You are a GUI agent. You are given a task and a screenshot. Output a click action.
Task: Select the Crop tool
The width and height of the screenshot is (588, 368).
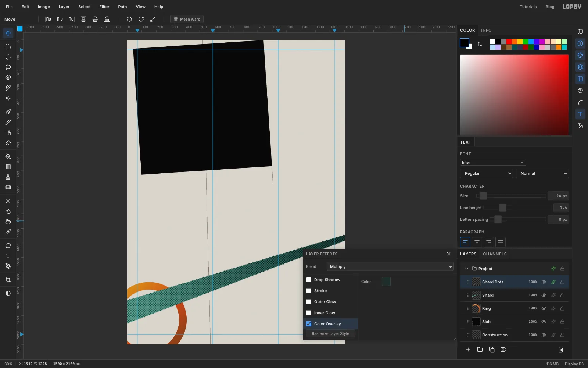(8, 280)
